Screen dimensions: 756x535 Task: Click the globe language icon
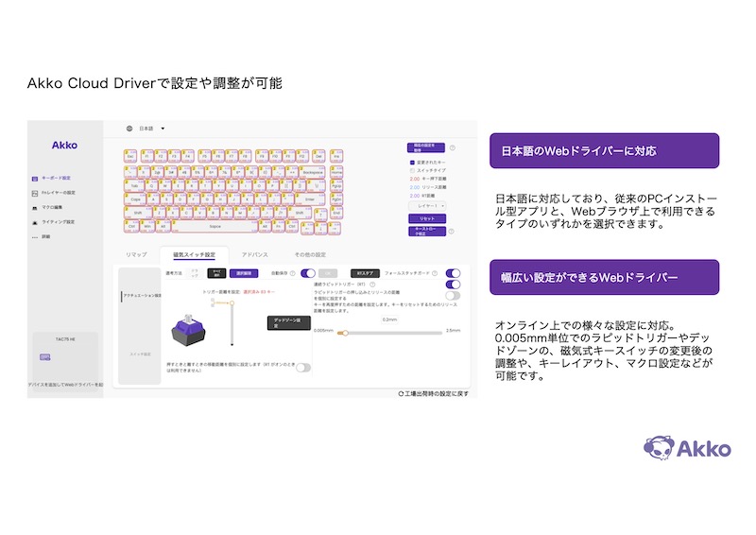(129, 129)
